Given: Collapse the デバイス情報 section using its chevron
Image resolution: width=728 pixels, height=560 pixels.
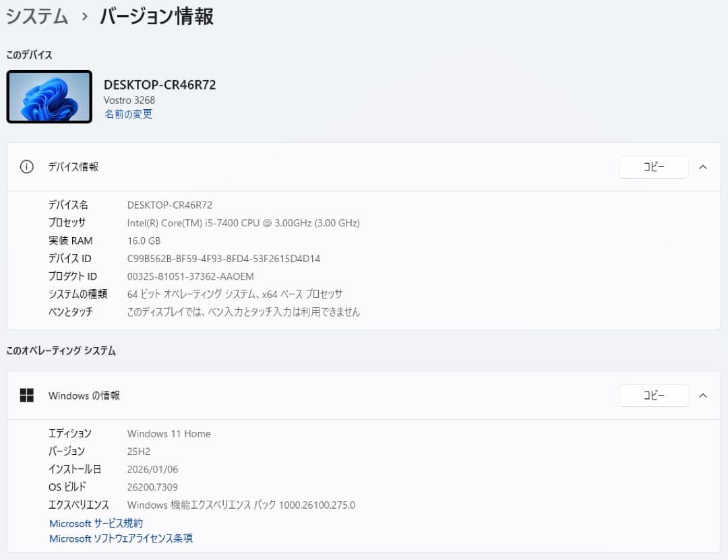Looking at the screenshot, I should tap(703, 166).
